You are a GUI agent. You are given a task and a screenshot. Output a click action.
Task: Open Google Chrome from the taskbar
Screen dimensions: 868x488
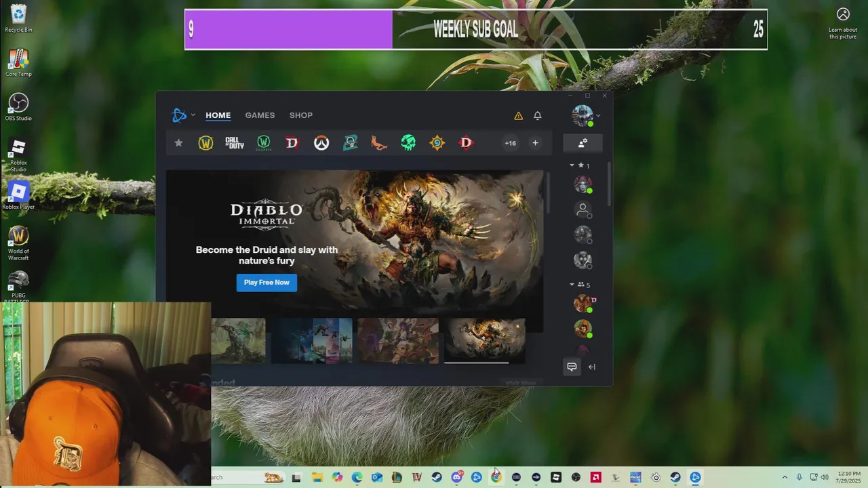(496, 477)
